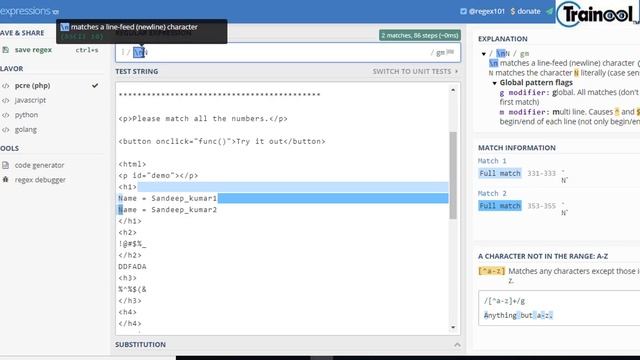The height and width of the screenshot is (360, 640).
Task: Click 'm modifier' in explanation
Action: point(524,112)
